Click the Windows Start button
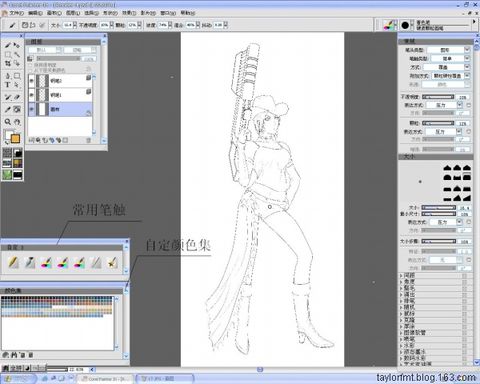This screenshot has width=480, height=384. tap(19, 379)
